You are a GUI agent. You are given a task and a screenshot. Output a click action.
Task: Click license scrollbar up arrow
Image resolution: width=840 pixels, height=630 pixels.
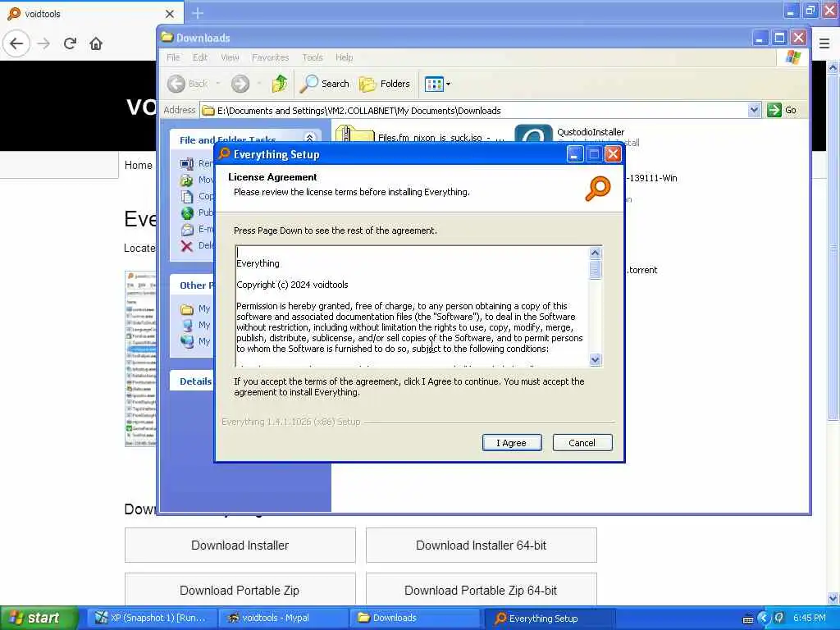595,253
